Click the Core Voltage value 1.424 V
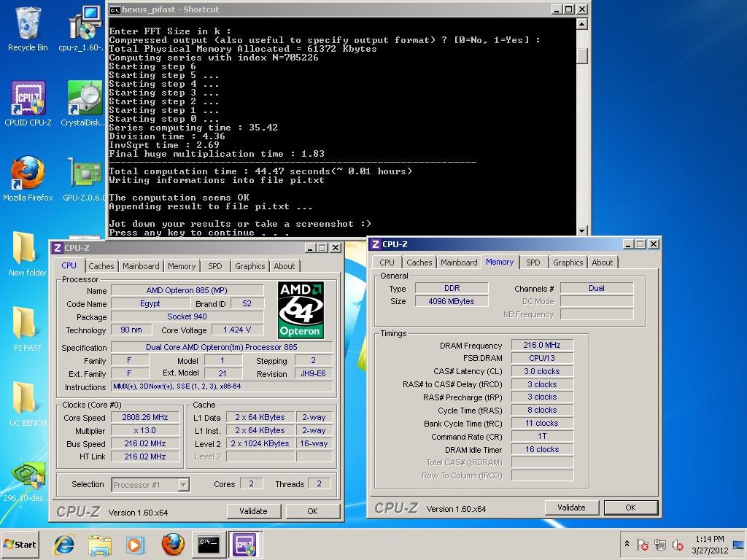The image size is (747, 560). [237, 330]
